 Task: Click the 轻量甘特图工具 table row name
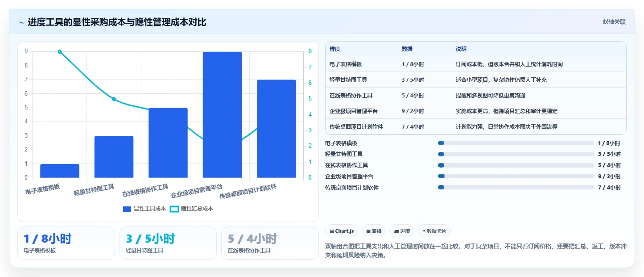pyautogui.click(x=348, y=80)
